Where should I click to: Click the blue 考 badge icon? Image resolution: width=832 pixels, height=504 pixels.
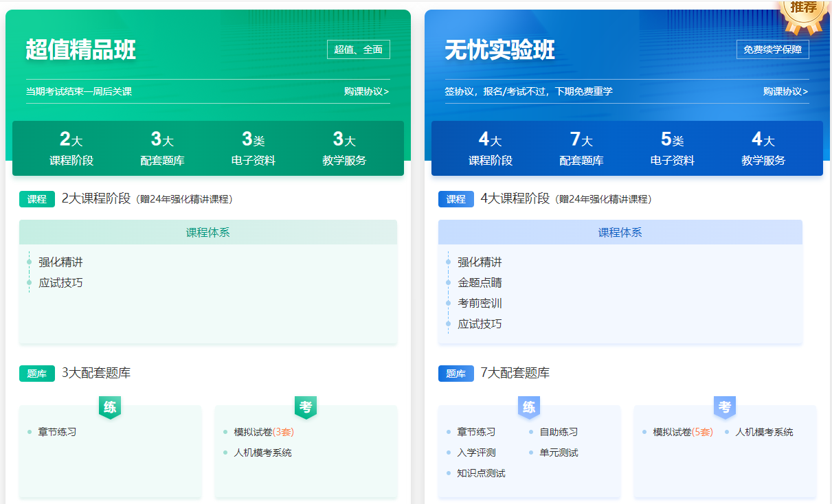pos(725,407)
